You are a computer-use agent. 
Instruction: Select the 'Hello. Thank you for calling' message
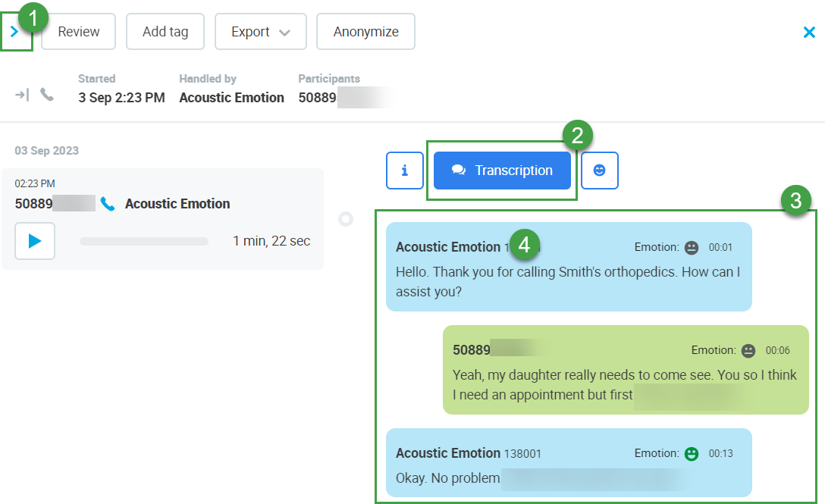pos(568,280)
